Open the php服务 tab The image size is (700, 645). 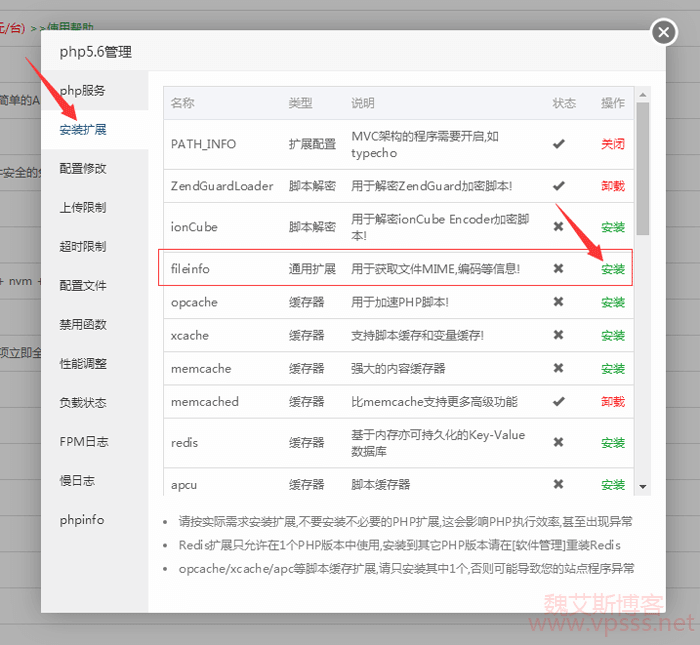tap(82, 91)
